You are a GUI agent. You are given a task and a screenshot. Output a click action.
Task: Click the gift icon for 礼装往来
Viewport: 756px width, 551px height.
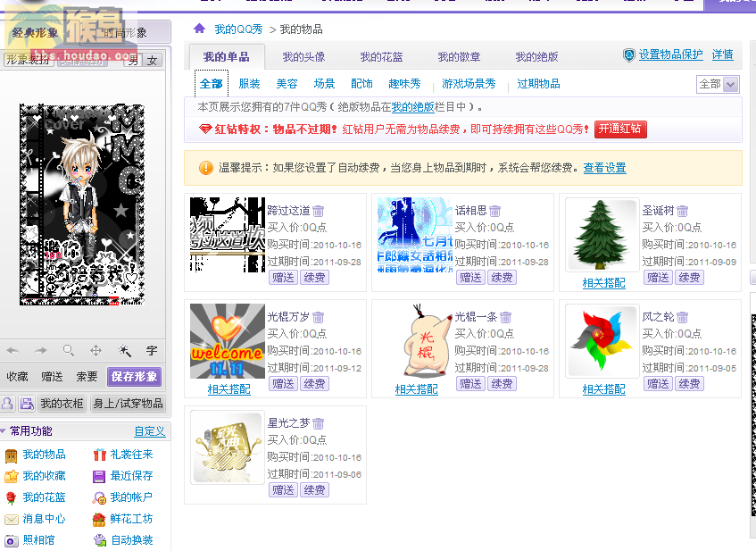99,455
